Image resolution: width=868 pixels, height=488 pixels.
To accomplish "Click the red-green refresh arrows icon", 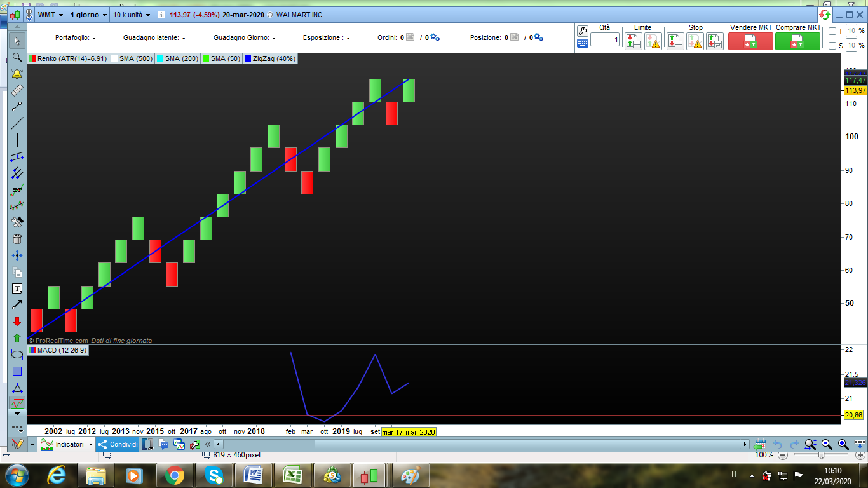I will click(x=825, y=15).
